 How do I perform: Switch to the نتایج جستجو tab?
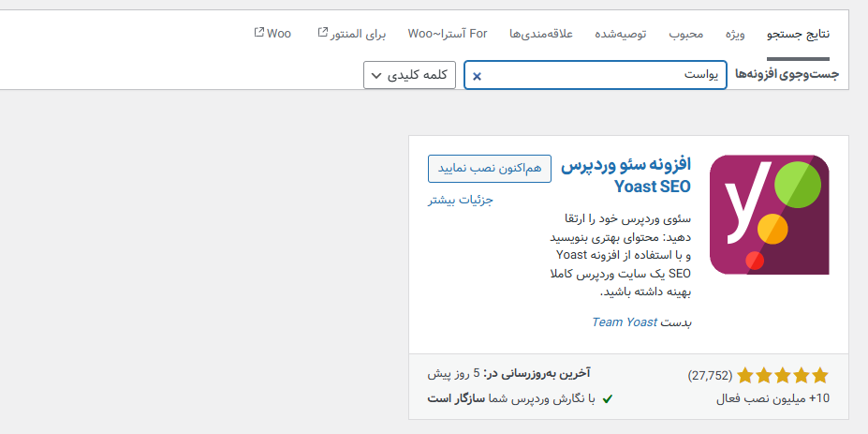point(799,35)
